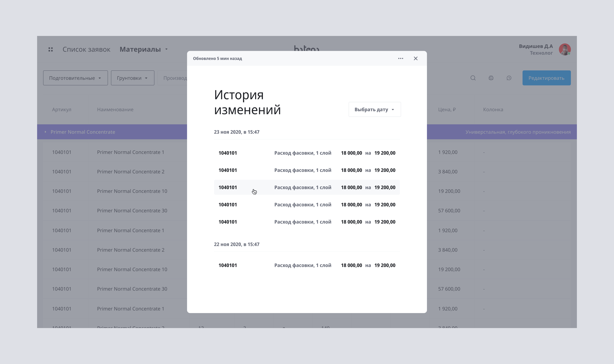The height and width of the screenshot is (364, 614).
Task: Click the Видишев Д.А user name
Action: [x=535, y=46]
